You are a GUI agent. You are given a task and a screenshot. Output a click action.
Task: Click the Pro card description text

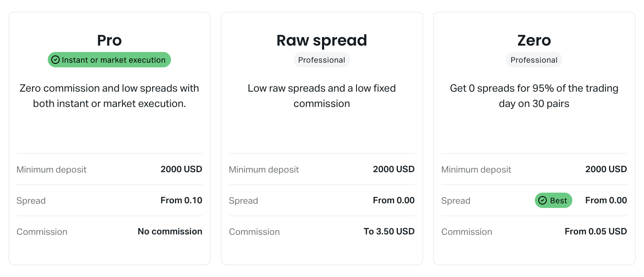point(109,96)
